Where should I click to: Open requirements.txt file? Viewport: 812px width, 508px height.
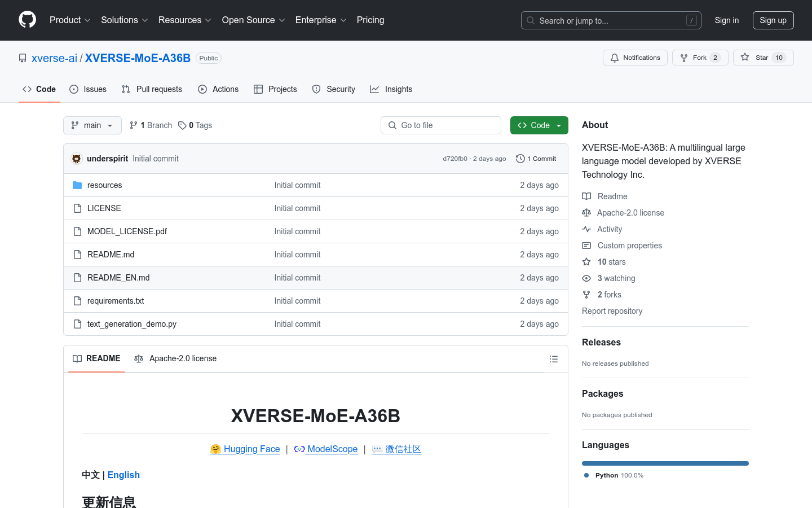(116, 301)
